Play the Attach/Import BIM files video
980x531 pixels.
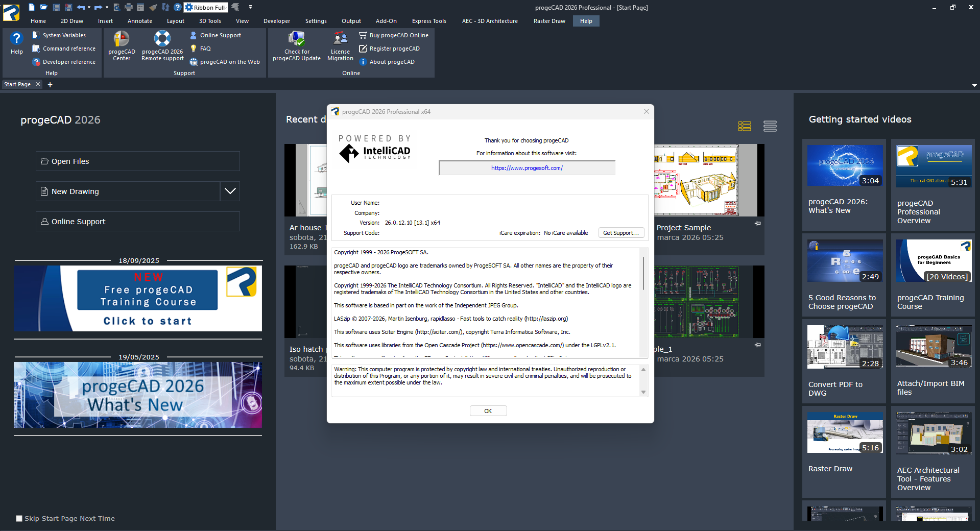pos(934,346)
